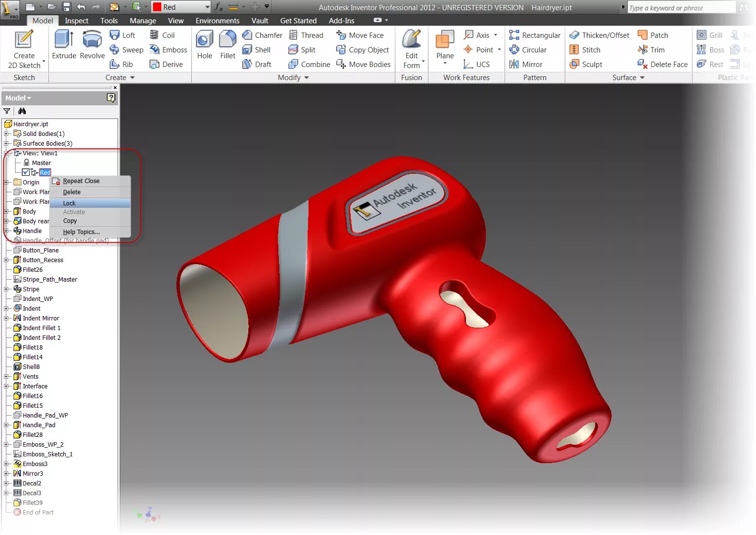Select the Extrude tool
Screen dimensions: 756x535
click(x=64, y=44)
